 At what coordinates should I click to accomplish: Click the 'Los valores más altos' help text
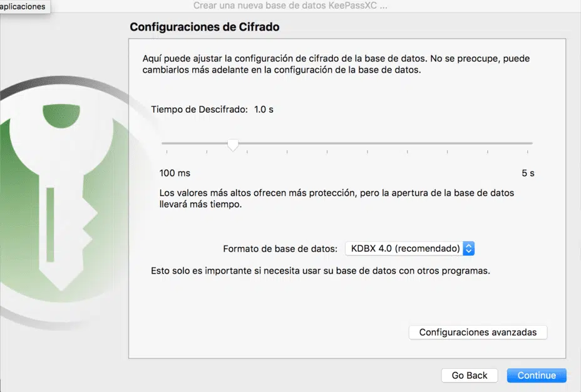click(x=337, y=199)
